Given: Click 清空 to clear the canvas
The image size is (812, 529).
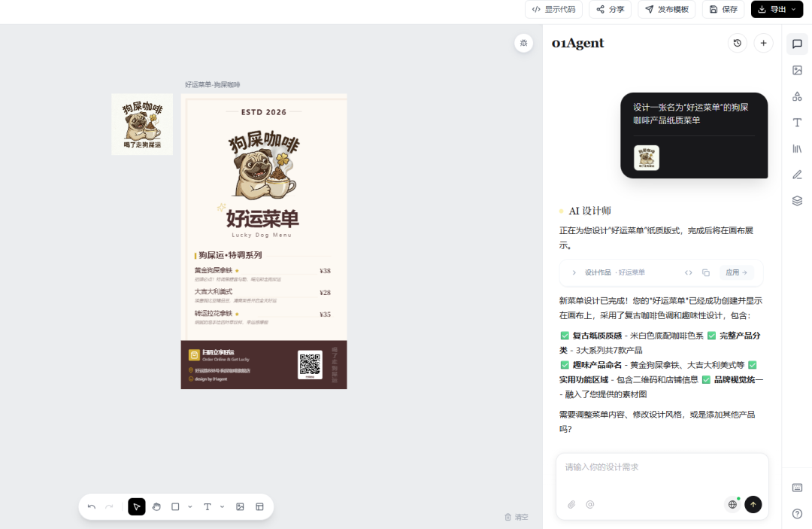Looking at the screenshot, I should coord(517,517).
